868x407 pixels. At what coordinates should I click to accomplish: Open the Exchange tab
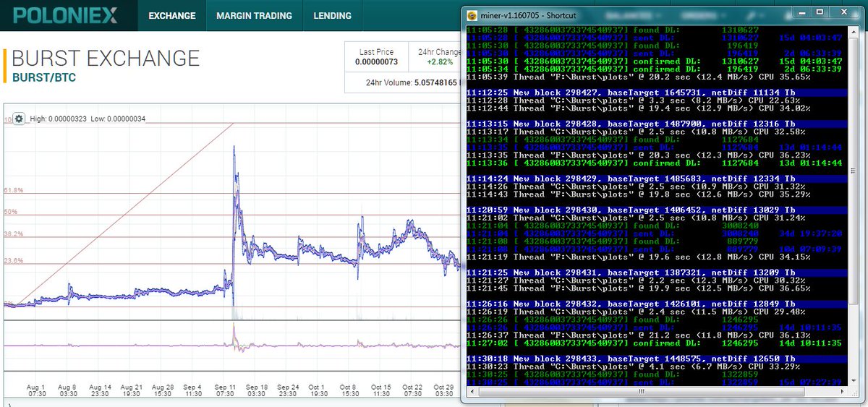click(x=171, y=15)
